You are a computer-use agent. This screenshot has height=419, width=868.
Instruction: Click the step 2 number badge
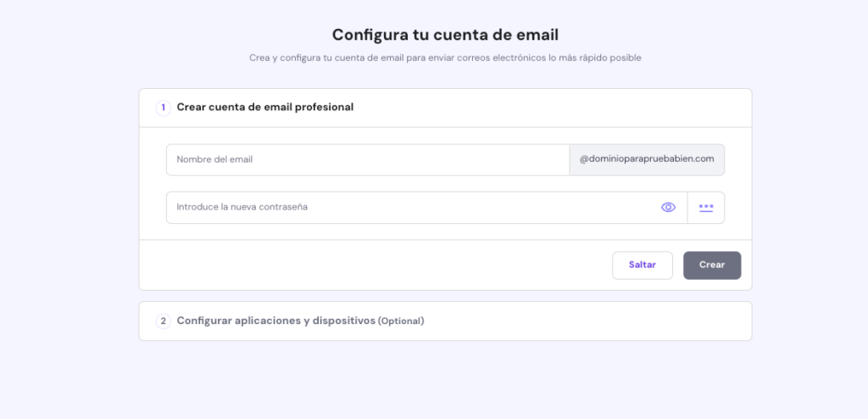pos(164,321)
